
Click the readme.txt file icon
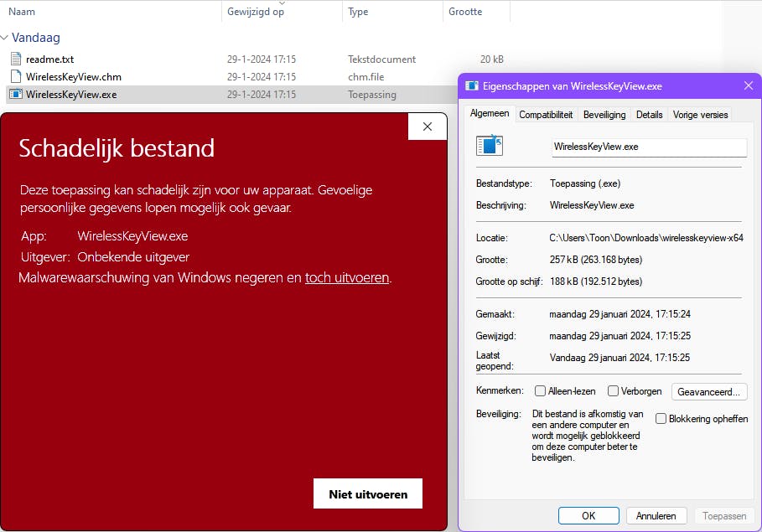pos(16,59)
